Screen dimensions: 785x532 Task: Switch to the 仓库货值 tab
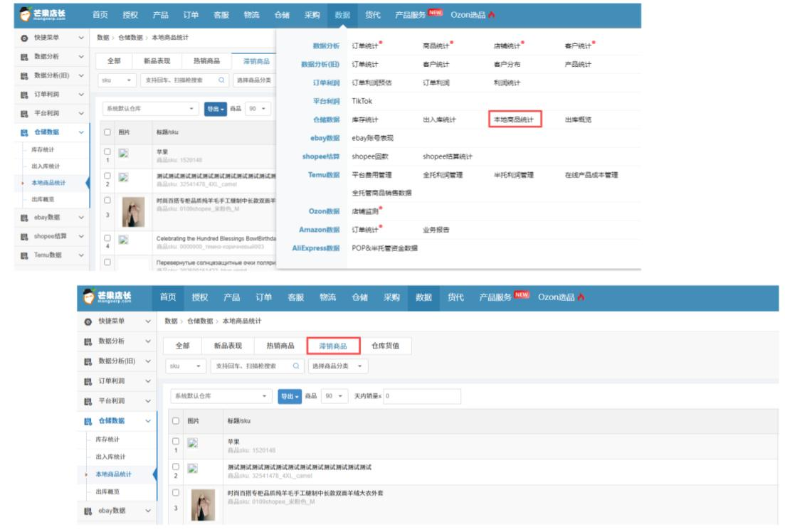385,346
